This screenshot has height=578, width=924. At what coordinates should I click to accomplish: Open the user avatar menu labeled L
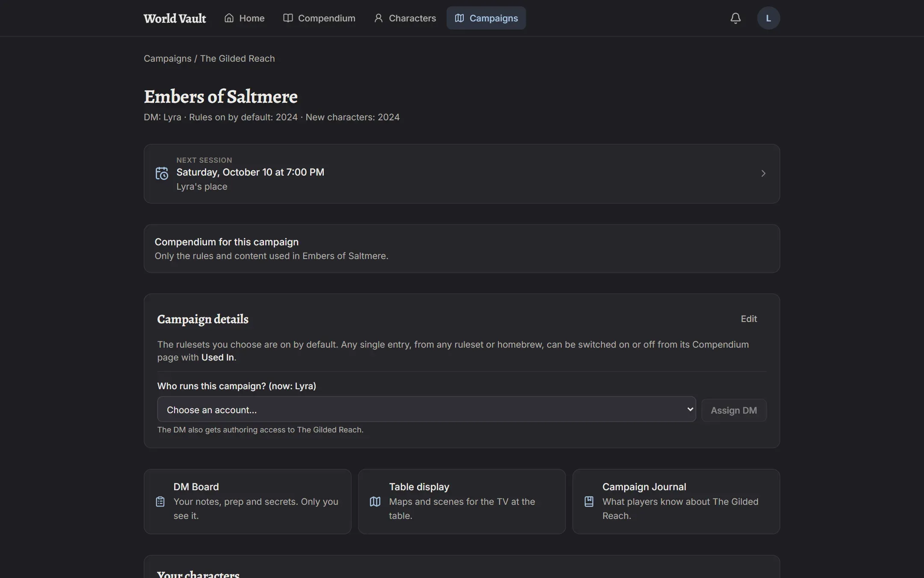768,18
